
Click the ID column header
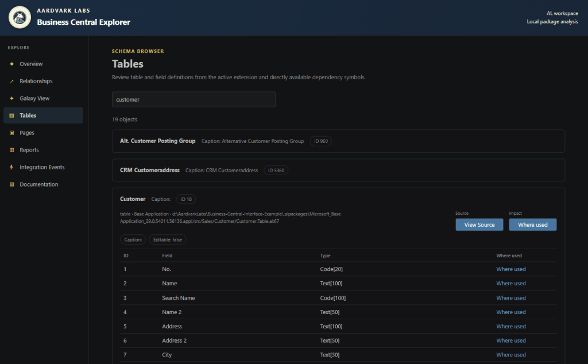click(x=126, y=255)
